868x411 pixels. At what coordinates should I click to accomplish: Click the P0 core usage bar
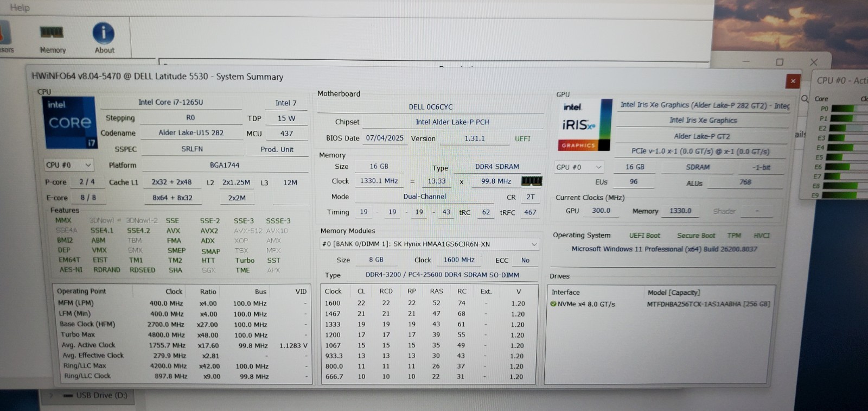849,109
